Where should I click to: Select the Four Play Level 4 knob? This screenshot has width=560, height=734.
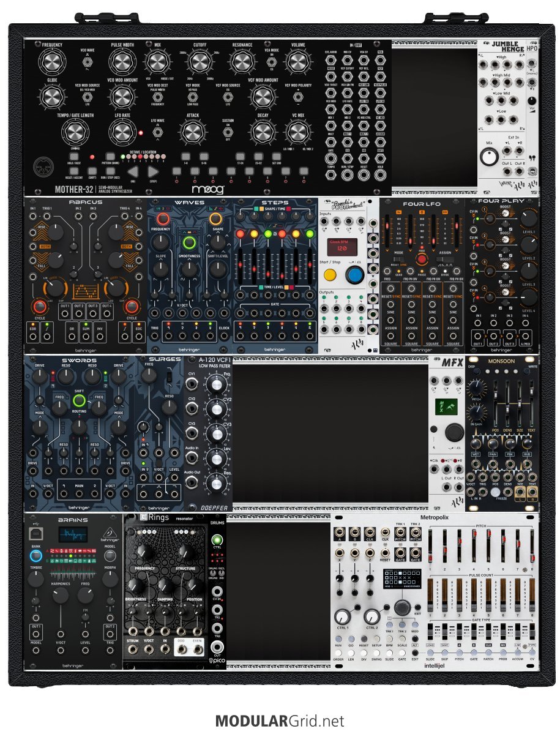(529, 298)
